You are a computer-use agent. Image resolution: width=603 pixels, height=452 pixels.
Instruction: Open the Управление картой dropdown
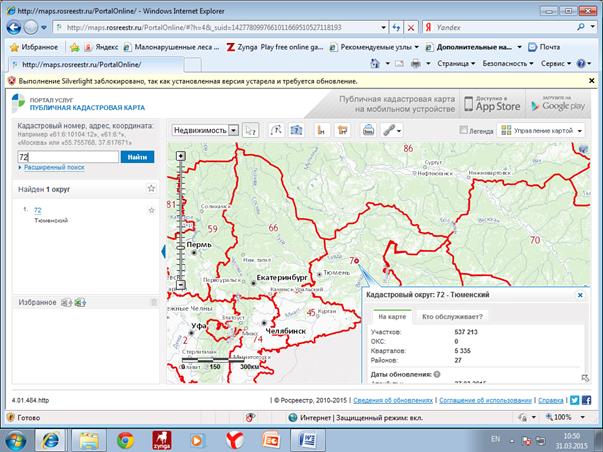point(541,130)
